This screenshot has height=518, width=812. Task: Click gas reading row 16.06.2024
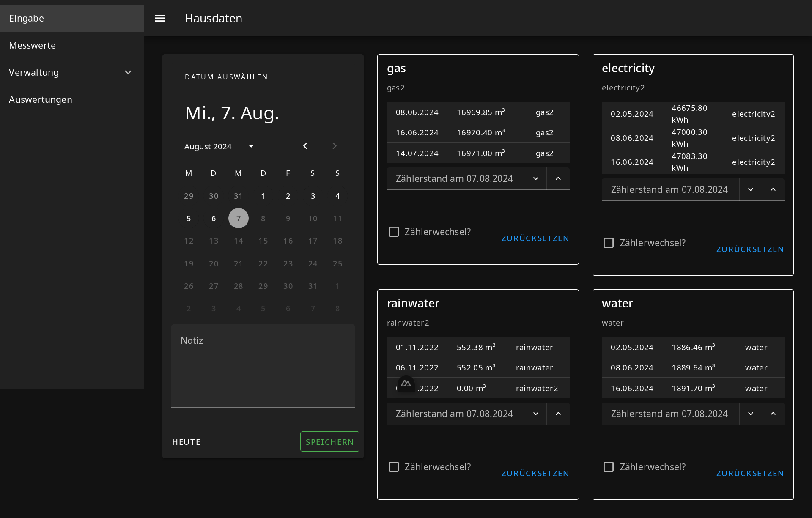[x=478, y=132]
